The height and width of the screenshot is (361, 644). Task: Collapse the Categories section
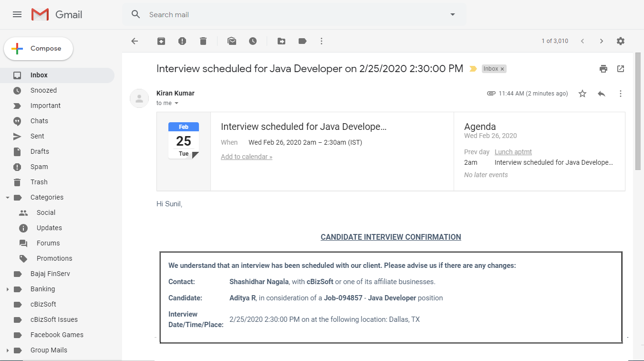(7, 197)
